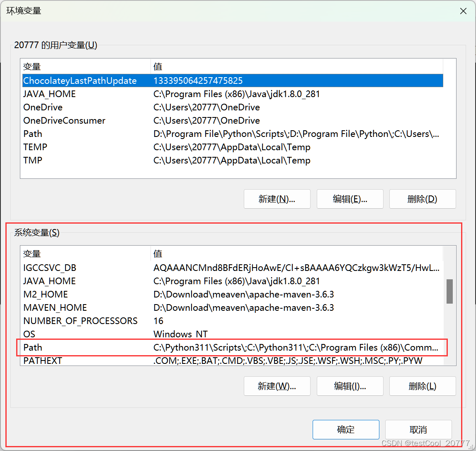476x451 pixels.
Task: Click 取消 to cancel the dialog
Action: [418, 429]
